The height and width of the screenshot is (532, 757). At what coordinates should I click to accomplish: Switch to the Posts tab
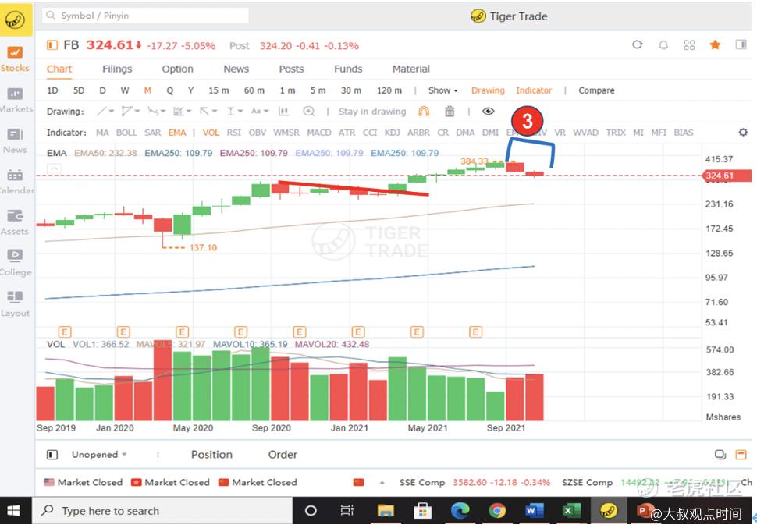pyautogui.click(x=292, y=69)
